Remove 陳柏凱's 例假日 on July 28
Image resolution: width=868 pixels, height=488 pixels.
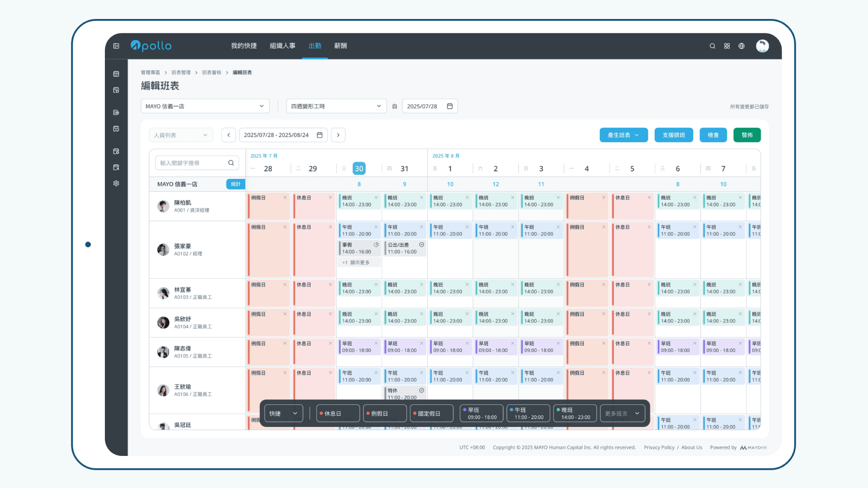coord(285,197)
